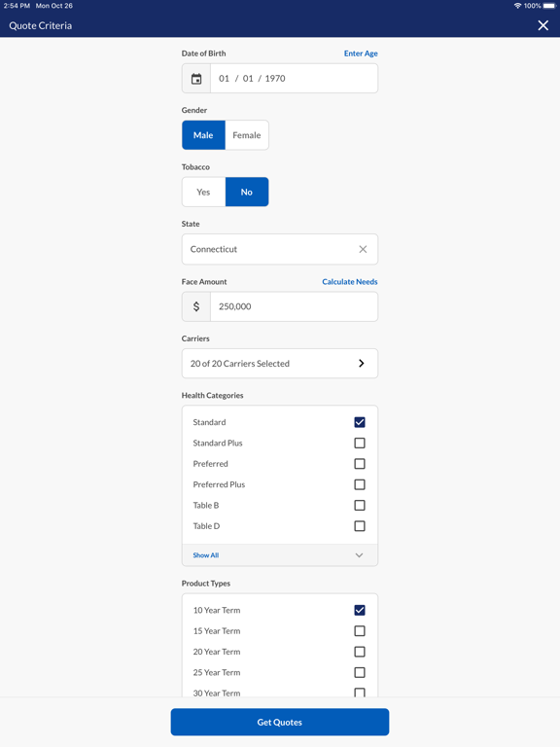Viewport: 560px width, 747px height.
Task: Open the date of birth calendar picker
Action: click(196, 79)
